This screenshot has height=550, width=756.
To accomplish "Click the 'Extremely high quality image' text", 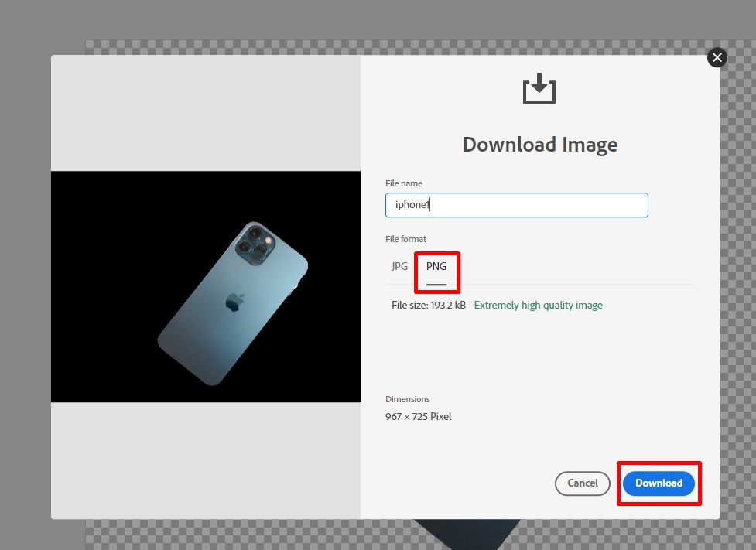I will pyautogui.click(x=538, y=305).
